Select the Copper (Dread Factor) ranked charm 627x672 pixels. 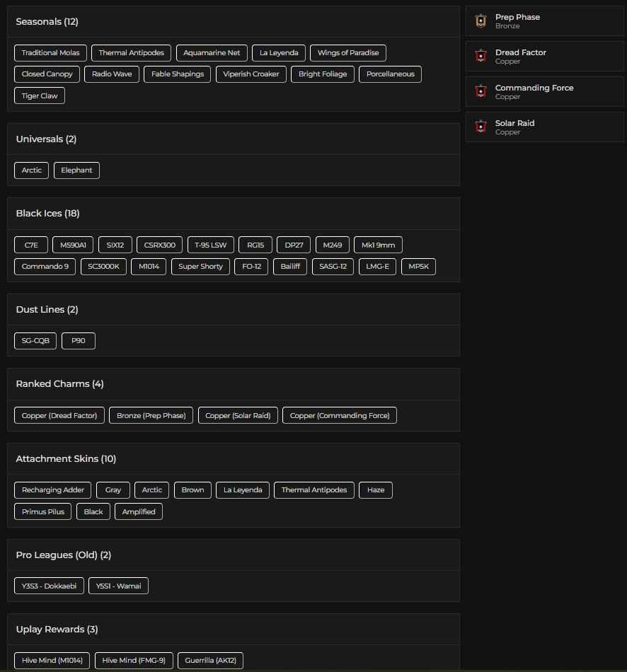[x=59, y=415]
